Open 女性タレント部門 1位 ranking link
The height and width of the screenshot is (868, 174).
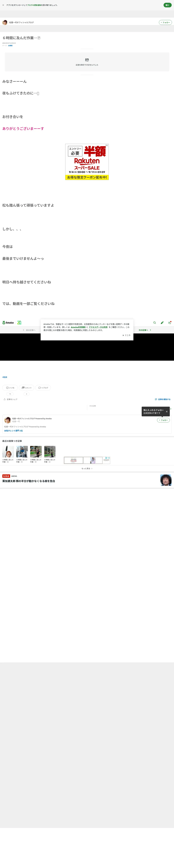[x=13, y=431]
